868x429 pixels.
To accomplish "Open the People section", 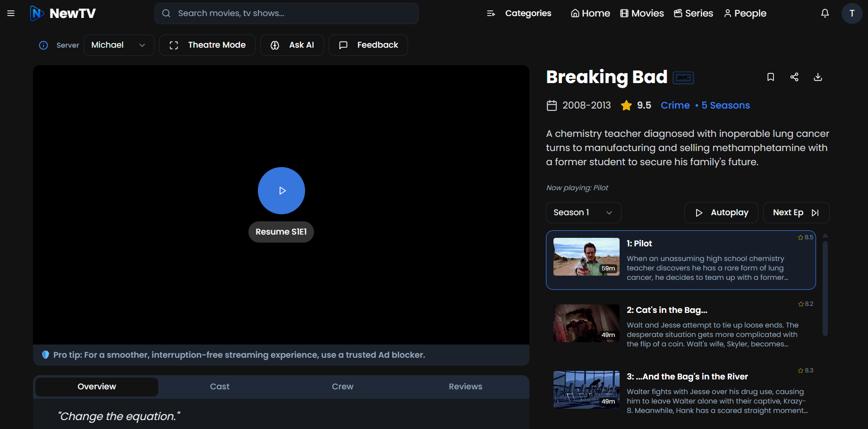I will click(745, 13).
